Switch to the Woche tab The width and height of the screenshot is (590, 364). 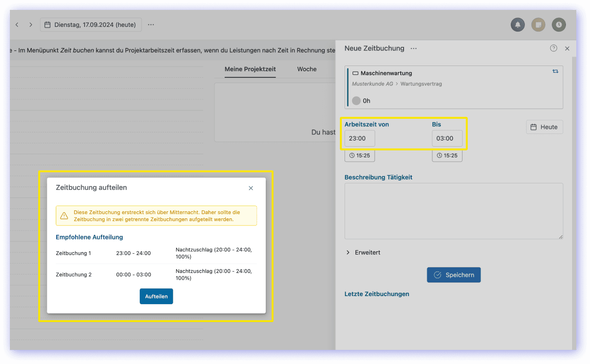coord(307,69)
